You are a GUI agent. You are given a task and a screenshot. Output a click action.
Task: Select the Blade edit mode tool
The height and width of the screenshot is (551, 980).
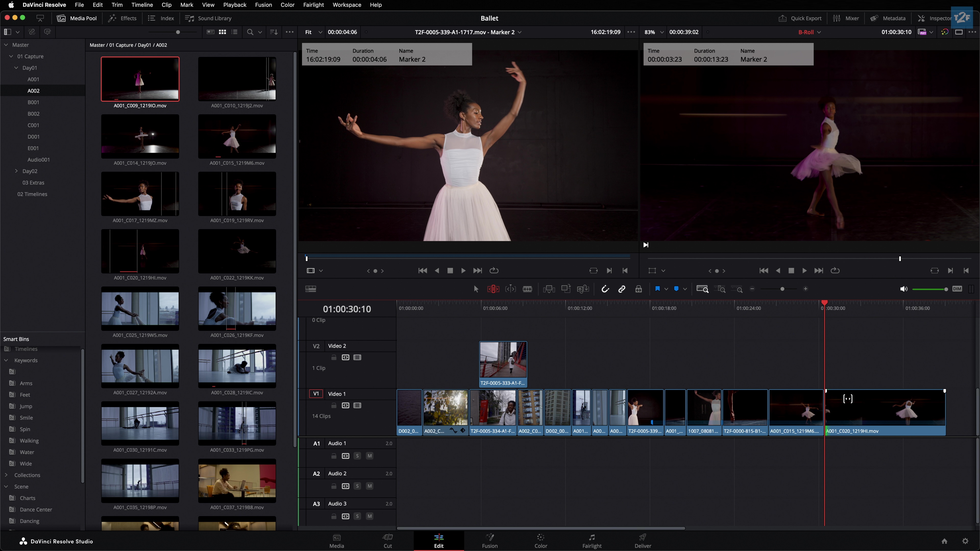(527, 289)
